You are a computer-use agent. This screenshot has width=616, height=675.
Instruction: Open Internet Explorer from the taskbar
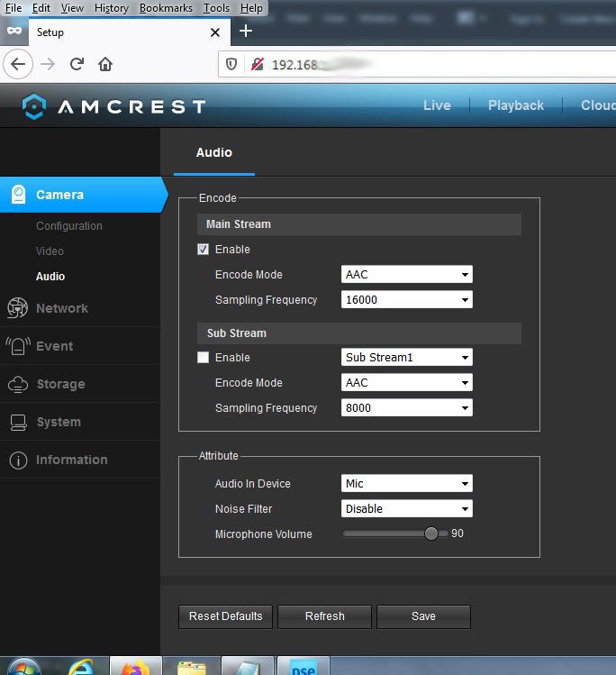(x=80, y=666)
